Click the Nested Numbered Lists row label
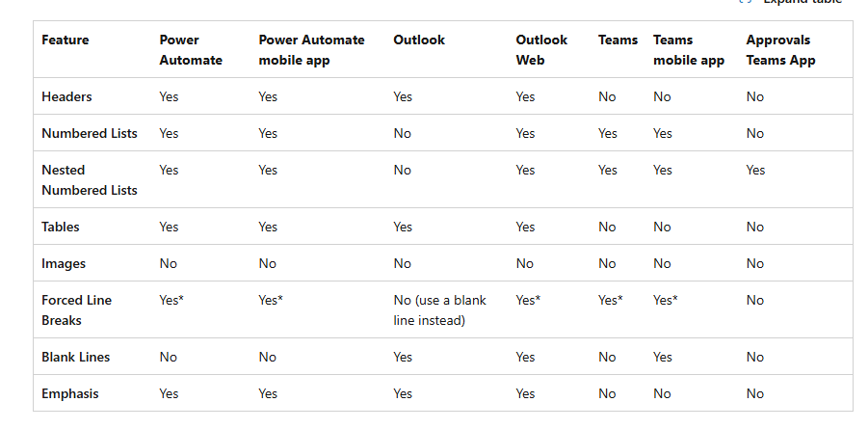Screen dimensions: 868x429 [90, 180]
